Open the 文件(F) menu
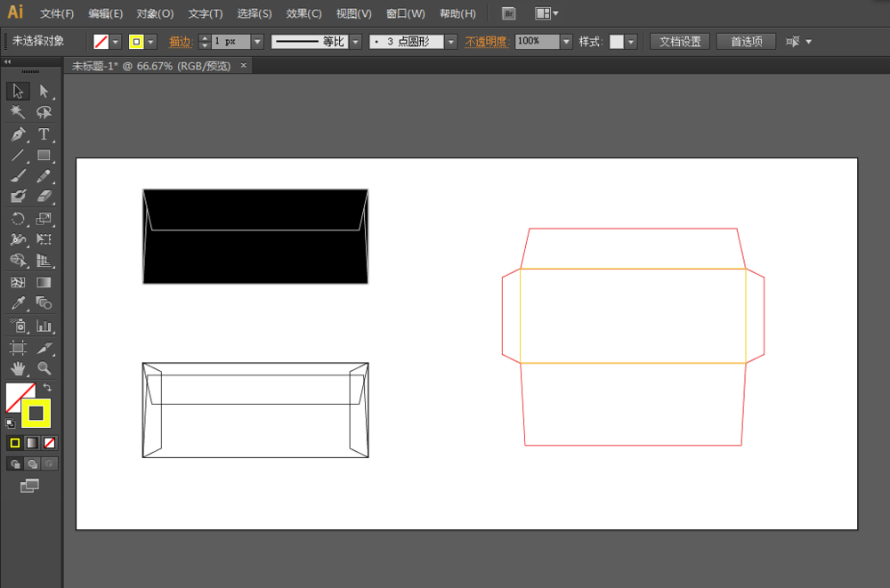 (57, 14)
